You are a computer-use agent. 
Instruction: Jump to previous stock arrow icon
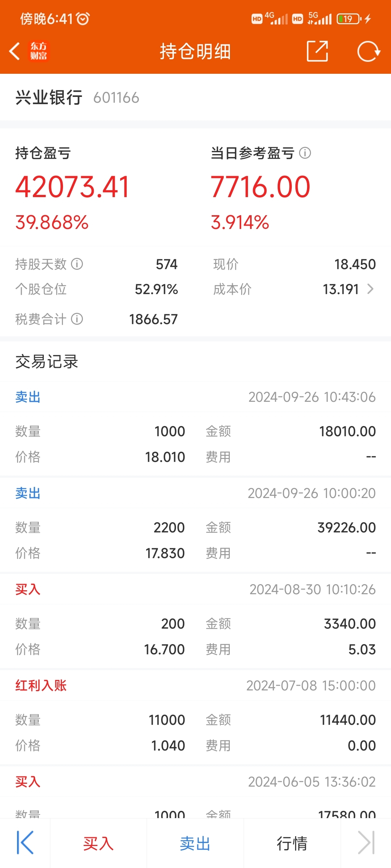click(x=25, y=843)
